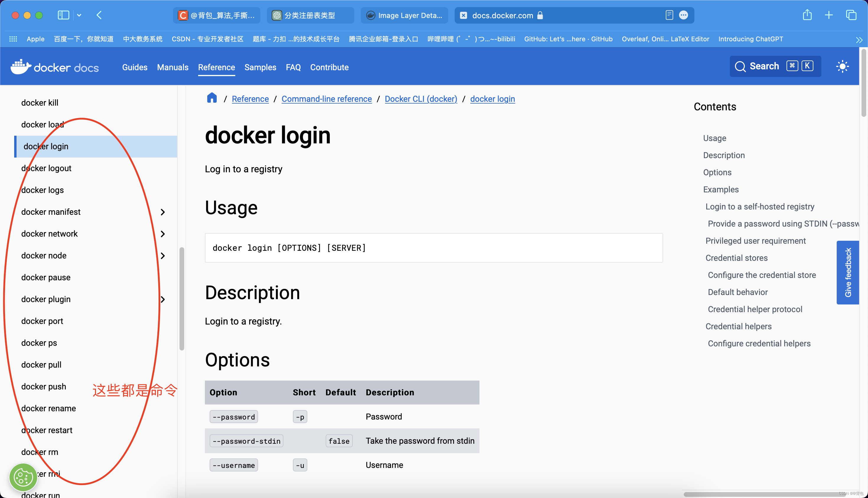Select docker ps in sidebar
The width and height of the screenshot is (868, 498).
click(39, 343)
